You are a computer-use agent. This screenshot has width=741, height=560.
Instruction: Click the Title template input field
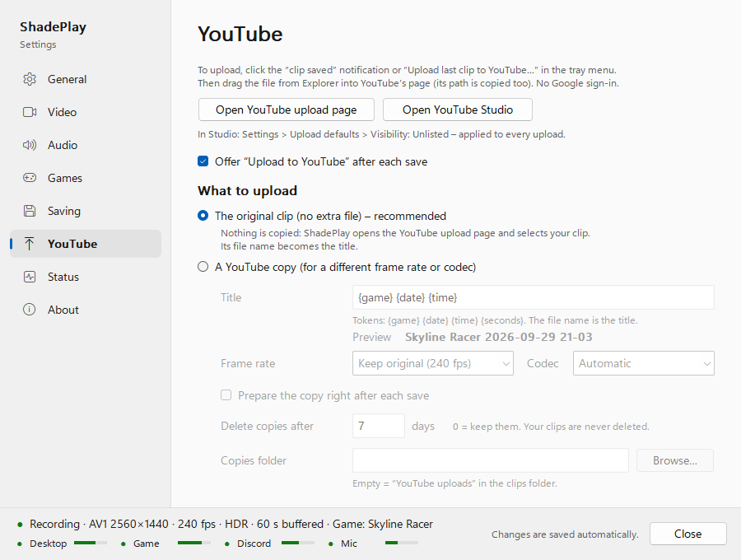pyautogui.click(x=533, y=298)
